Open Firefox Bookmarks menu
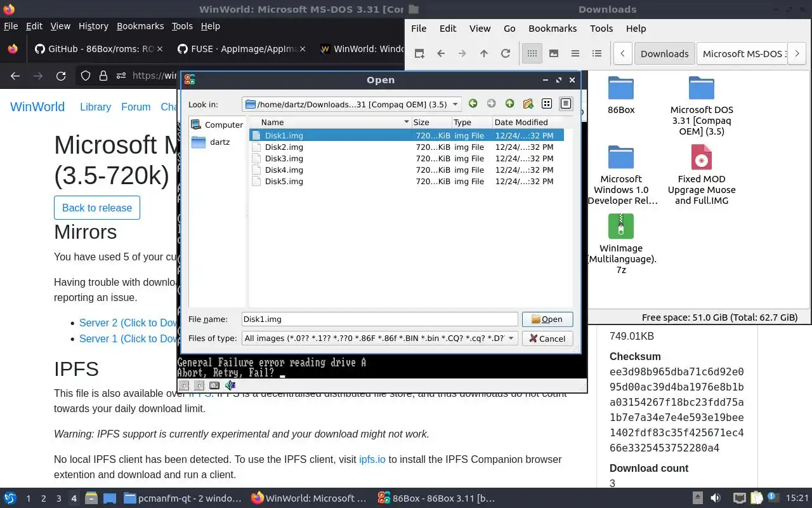 (140, 26)
